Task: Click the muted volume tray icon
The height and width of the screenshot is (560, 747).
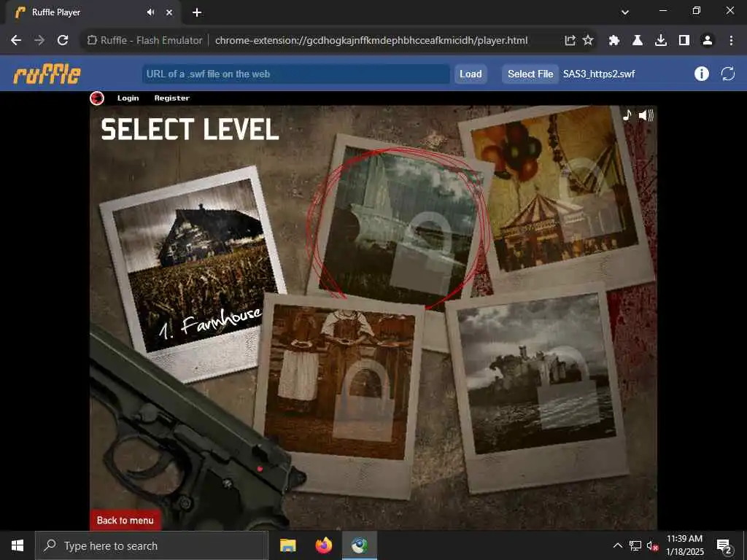Action: tap(653, 545)
